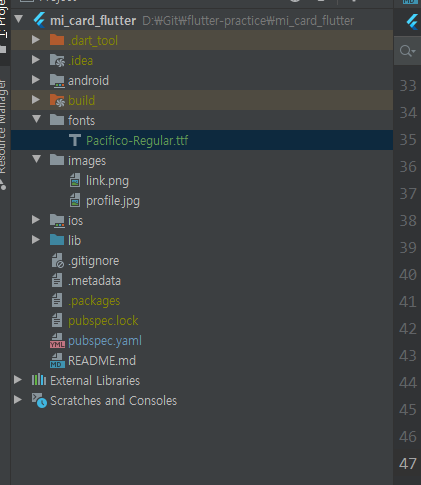This screenshot has width=421, height=485.
Task: Select link.png file
Action: (107, 181)
